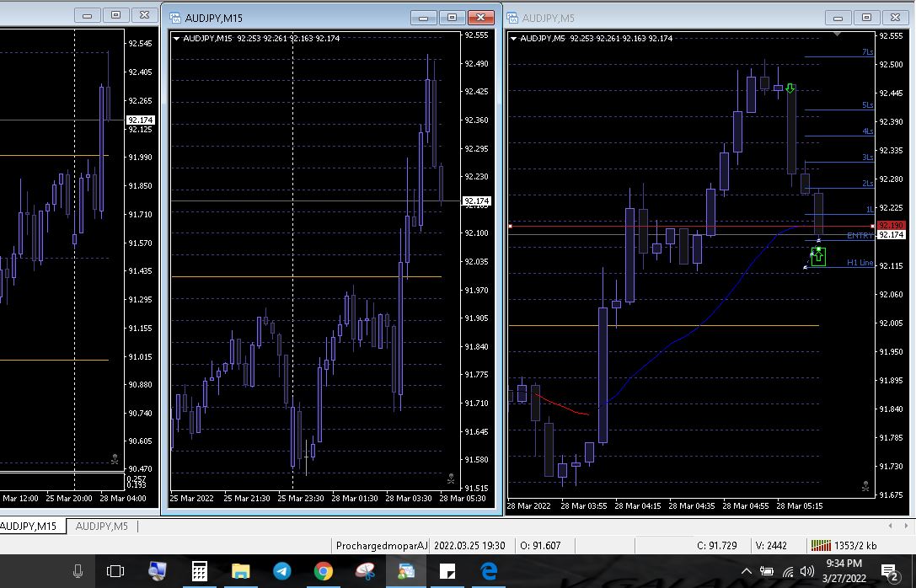Click the microphone icon in the taskbar

(78, 571)
